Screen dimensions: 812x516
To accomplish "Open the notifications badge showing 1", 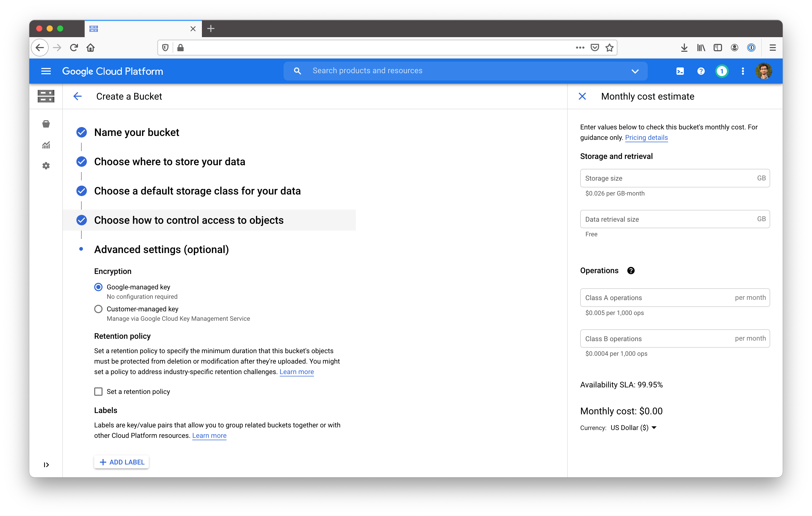I will (x=722, y=71).
